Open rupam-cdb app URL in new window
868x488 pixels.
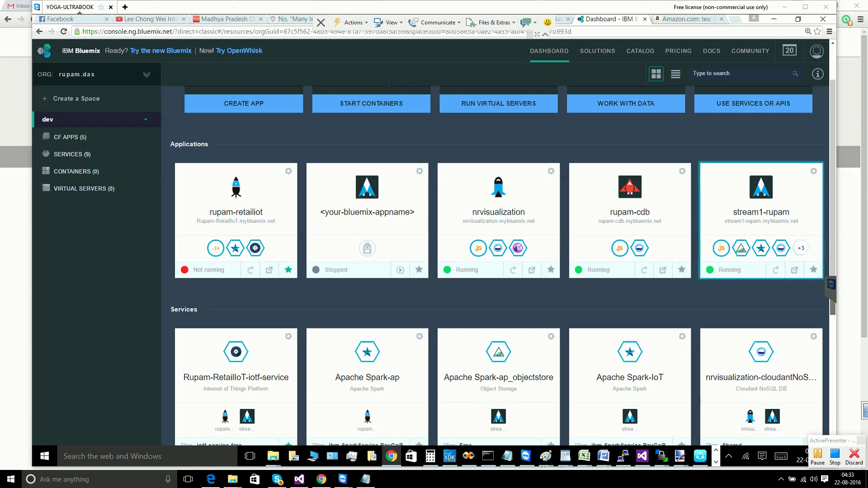663,270
